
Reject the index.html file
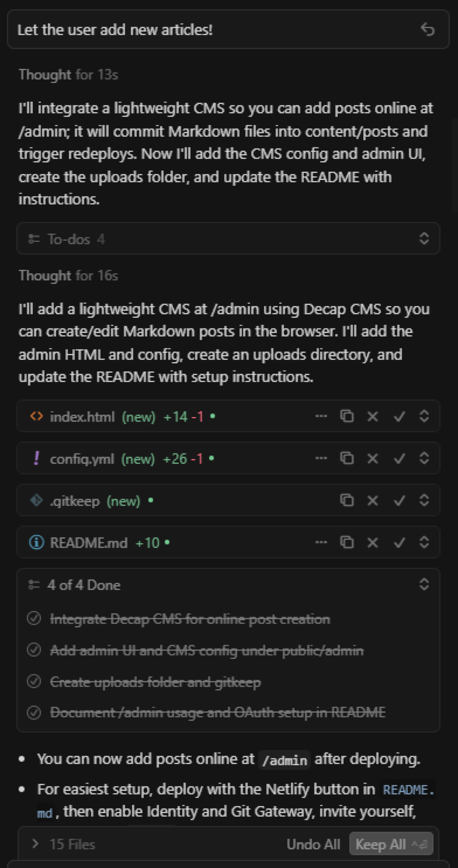click(373, 416)
